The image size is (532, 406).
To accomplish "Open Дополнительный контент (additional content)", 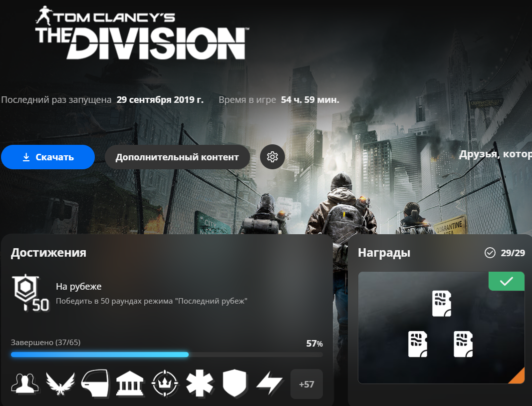I will pos(177,157).
